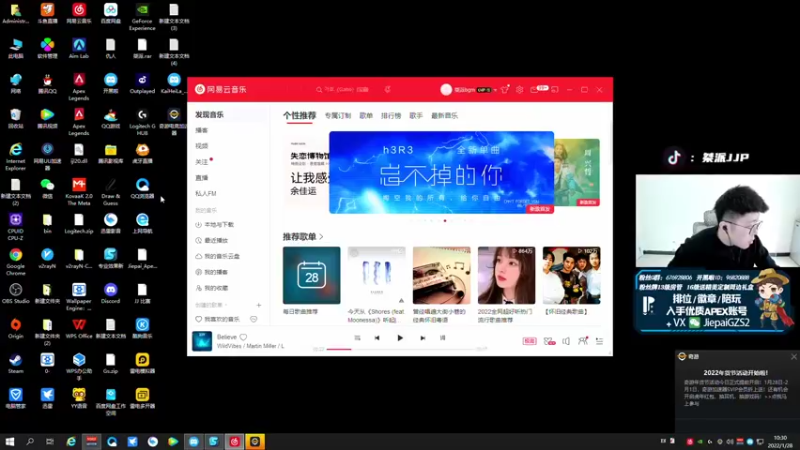Open the 2022 popular songs playlist cover
This screenshot has width=800, height=450.
[507, 276]
